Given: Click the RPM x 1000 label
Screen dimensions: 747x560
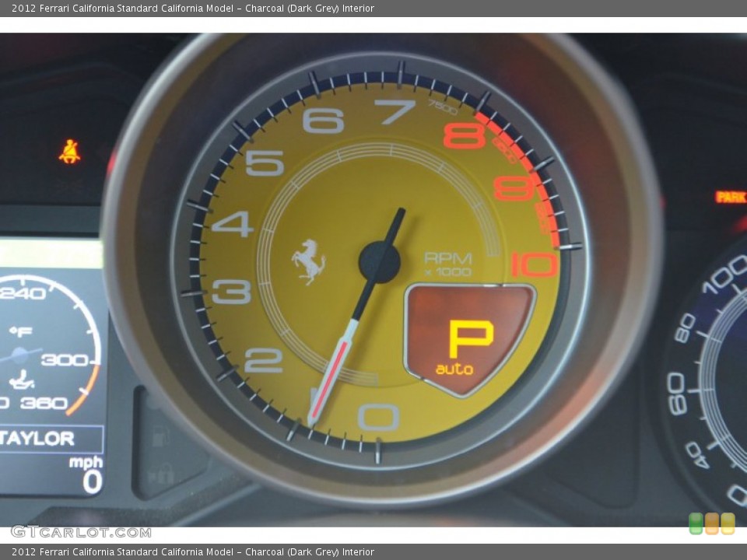Looking at the screenshot, I should point(447,264).
